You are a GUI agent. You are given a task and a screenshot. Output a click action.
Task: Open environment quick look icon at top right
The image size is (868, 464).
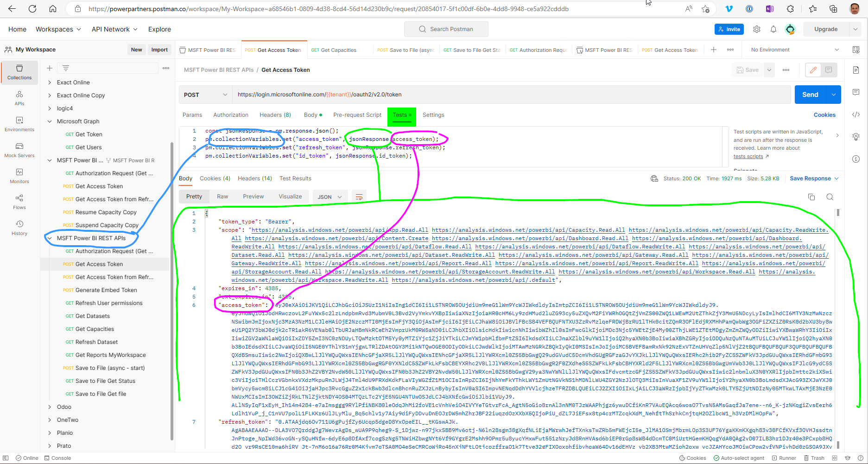click(856, 50)
